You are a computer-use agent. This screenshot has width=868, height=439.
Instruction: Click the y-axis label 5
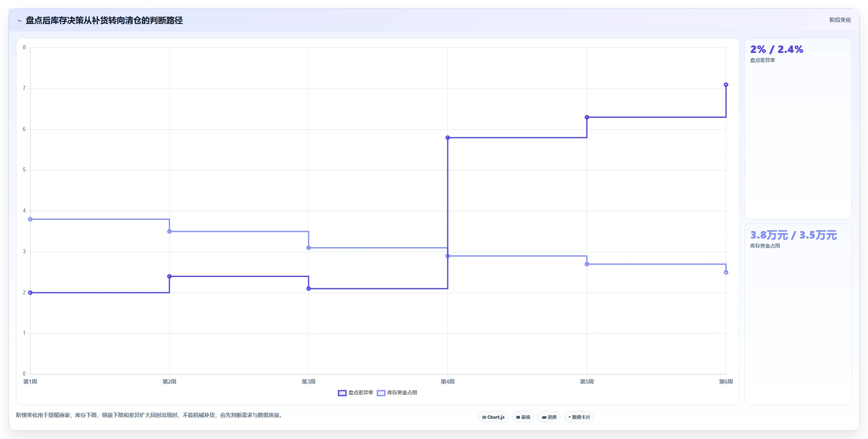(24, 170)
